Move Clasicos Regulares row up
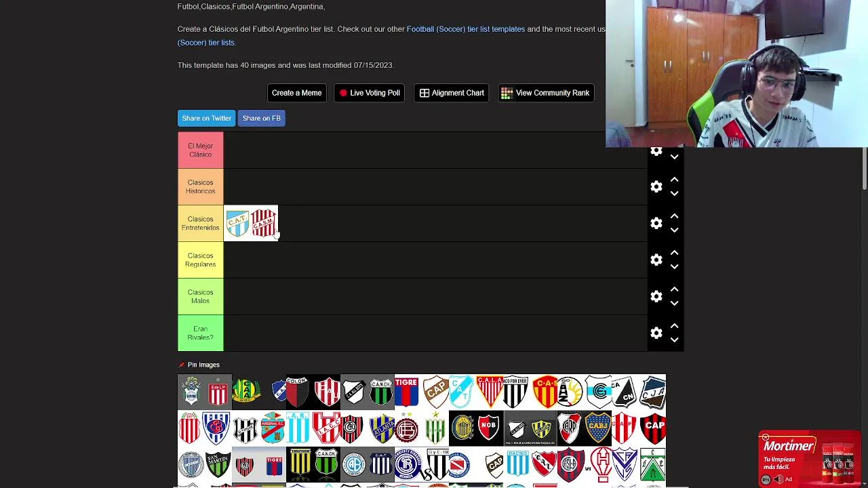The width and height of the screenshot is (868, 488). (x=674, y=253)
